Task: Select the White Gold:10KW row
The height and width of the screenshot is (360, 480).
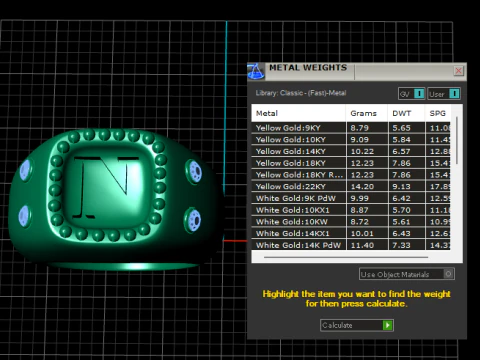Action: (x=351, y=222)
